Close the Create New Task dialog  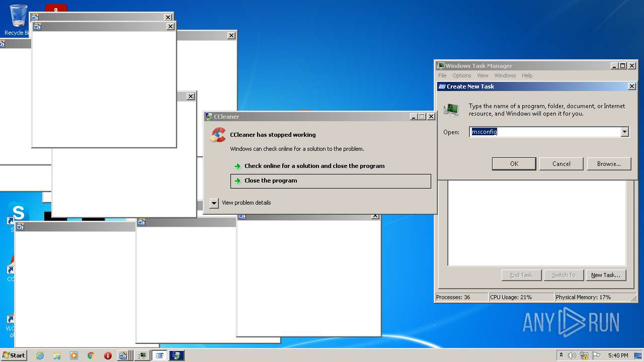point(632,86)
